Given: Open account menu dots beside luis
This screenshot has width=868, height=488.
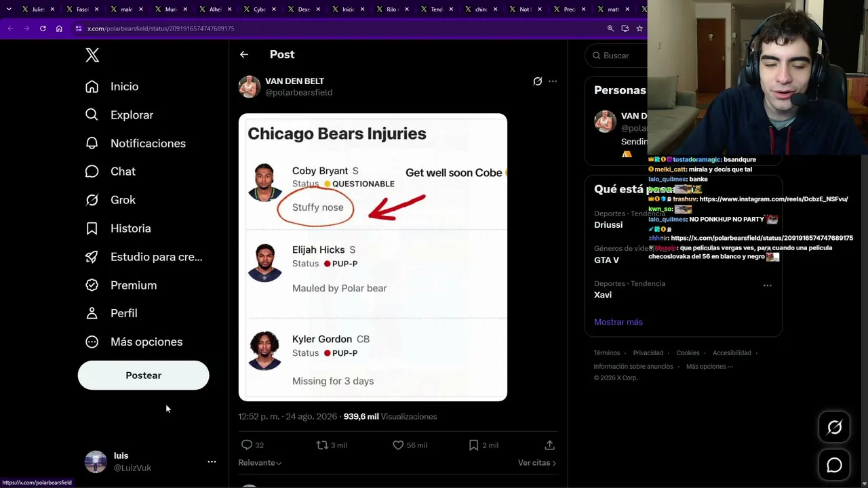Looking at the screenshot, I should (212, 462).
